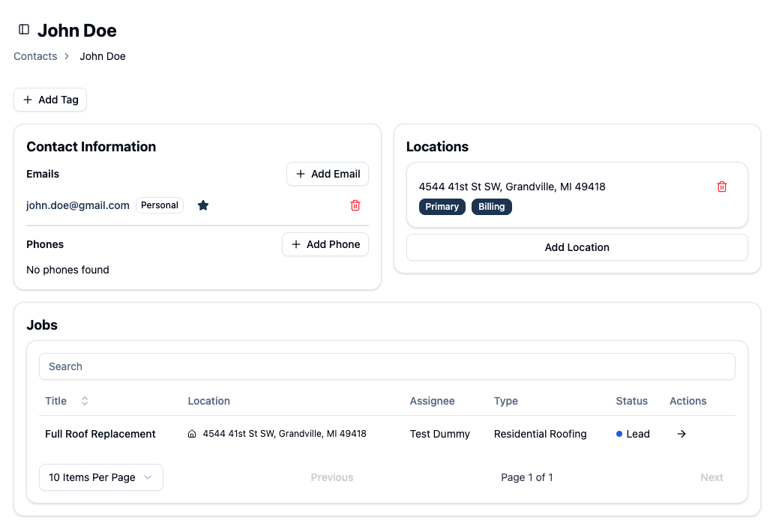Screen dimensions: 776x532
Task: Click the Test Dummy assignee cell
Action: (439, 434)
